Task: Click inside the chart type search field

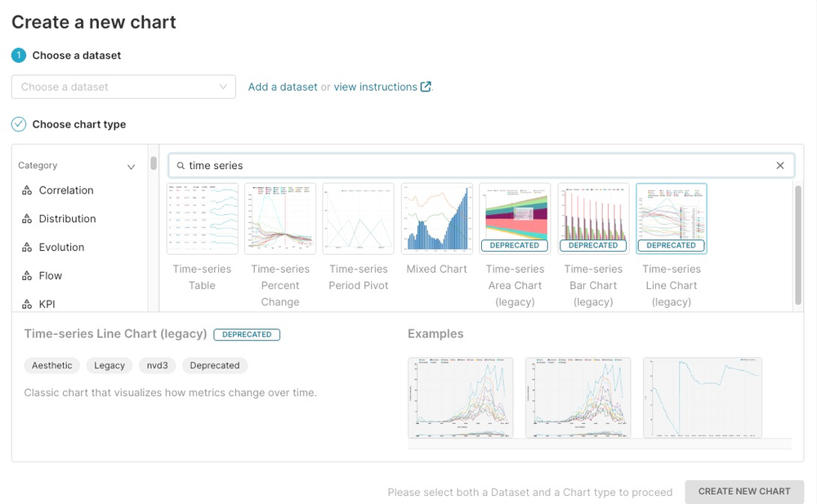Action: click(x=474, y=166)
